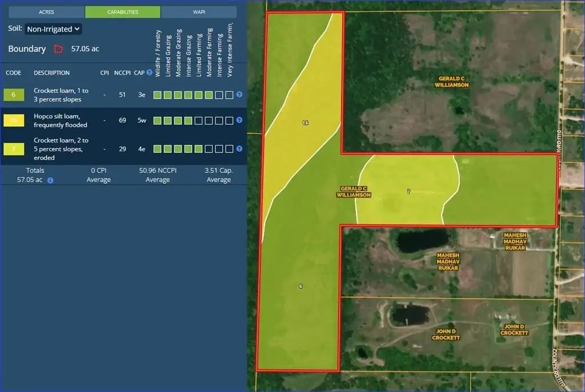Switch to the WAPI tab
Image resolution: width=585 pixels, height=392 pixels.
tap(199, 12)
